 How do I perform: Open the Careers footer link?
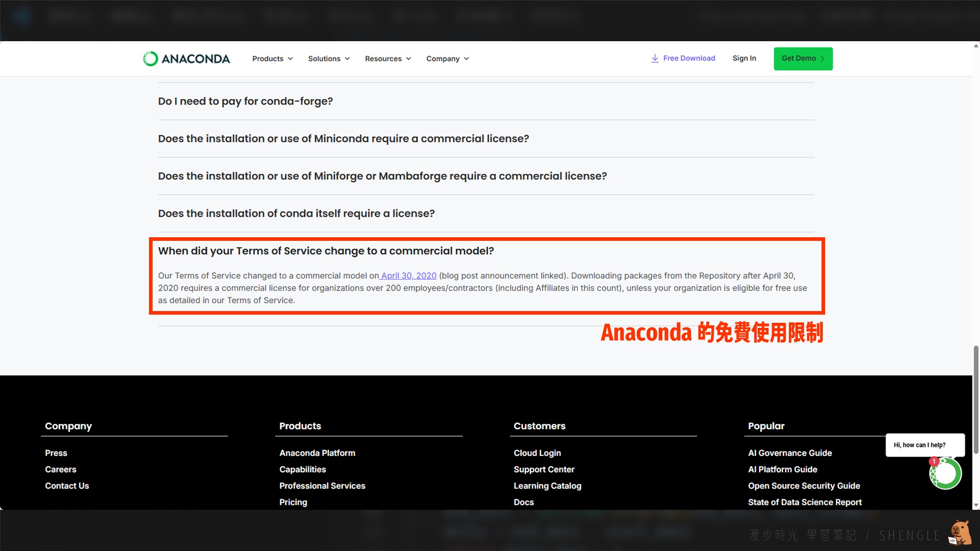point(61,470)
